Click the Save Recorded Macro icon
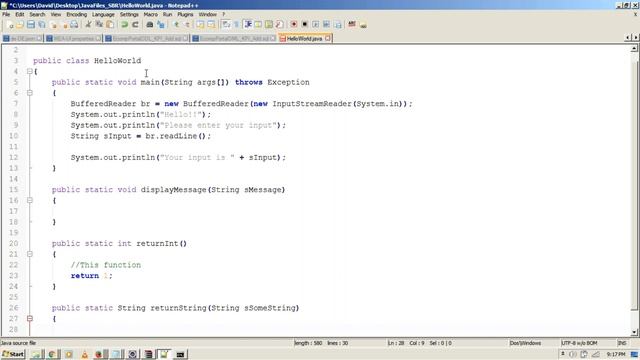 338,25
